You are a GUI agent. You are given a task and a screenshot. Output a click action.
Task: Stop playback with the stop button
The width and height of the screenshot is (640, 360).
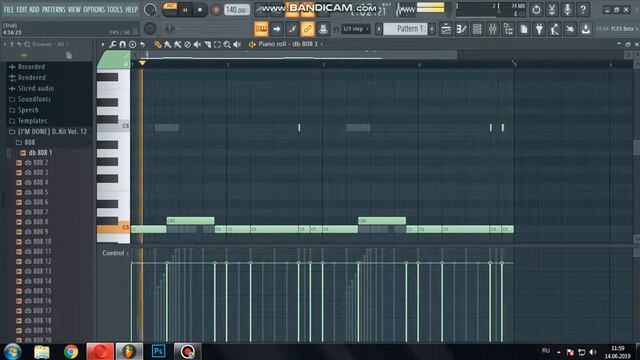click(x=200, y=10)
